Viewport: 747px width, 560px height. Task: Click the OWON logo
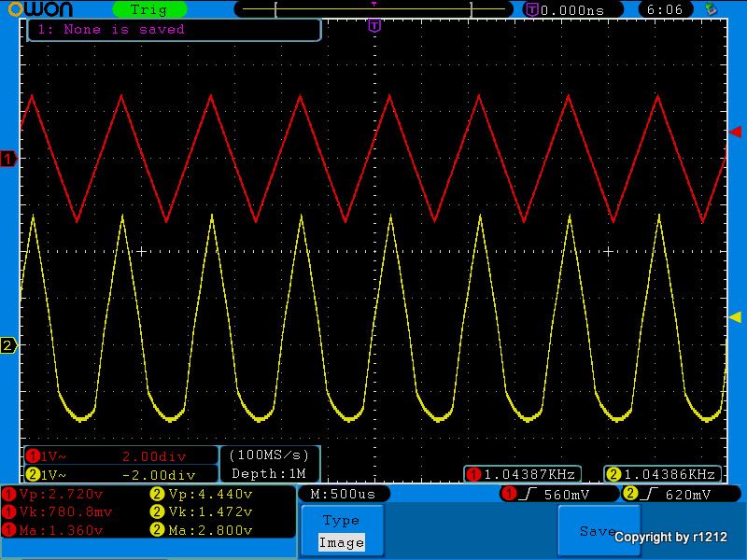click(41, 8)
